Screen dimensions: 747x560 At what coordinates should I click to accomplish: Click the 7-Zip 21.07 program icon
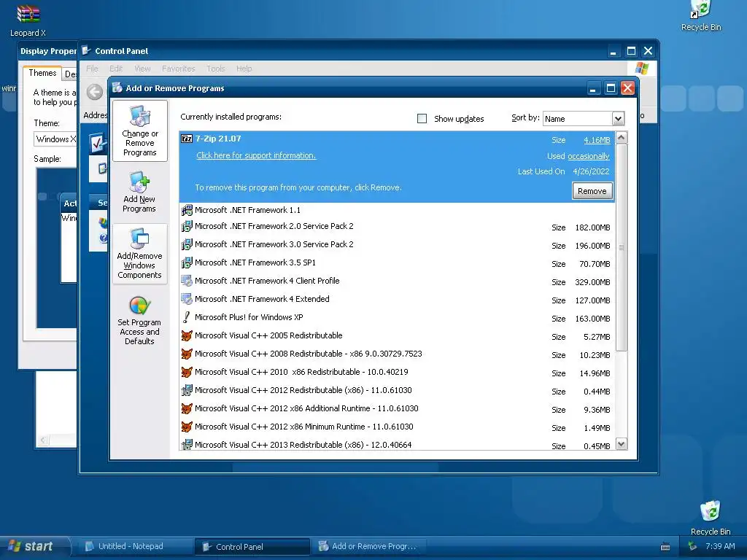187,139
